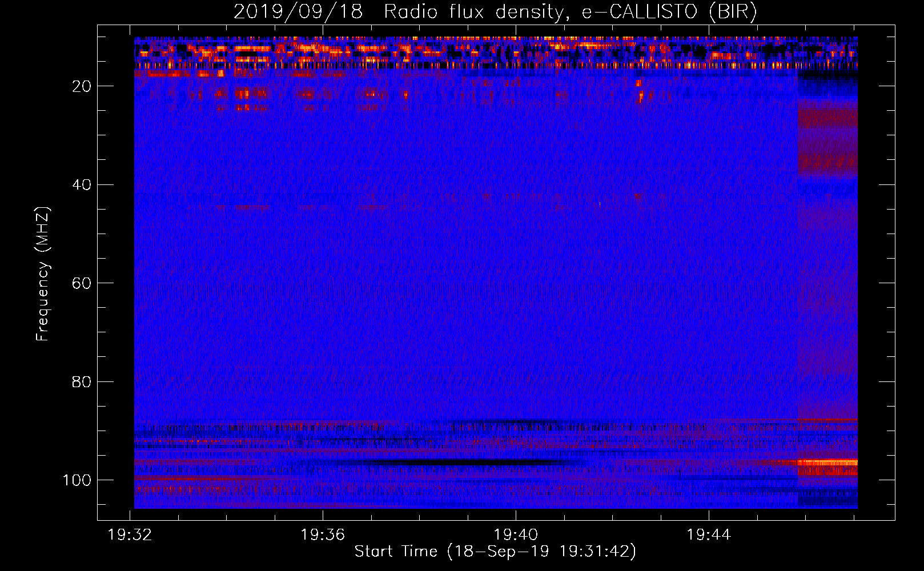Click the 40 MHz frequency tick label
This screenshot has width=924, height=571.
coord(82,185)
